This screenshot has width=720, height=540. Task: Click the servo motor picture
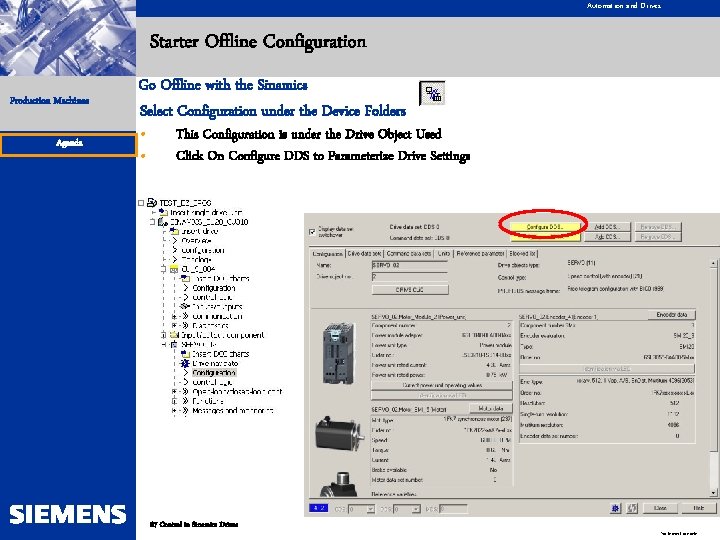click(x=340, y=433)
